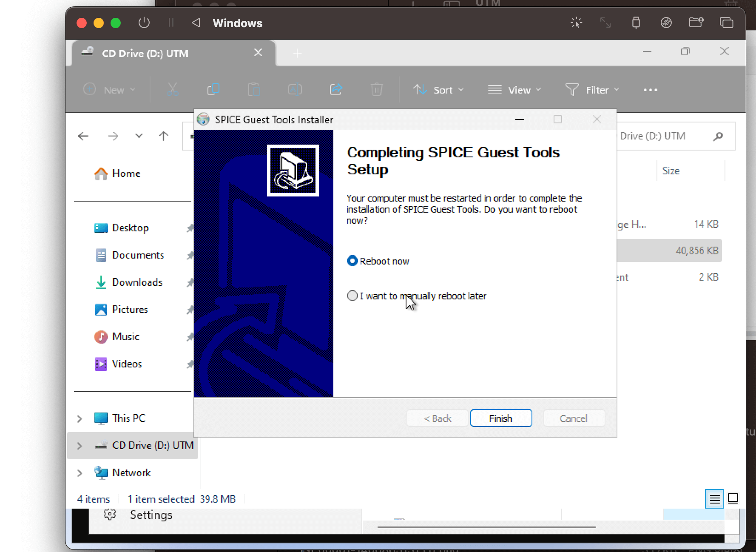Select the Reboot now option
The height and width of the screenshot is (552, 756).
[378, 261]
